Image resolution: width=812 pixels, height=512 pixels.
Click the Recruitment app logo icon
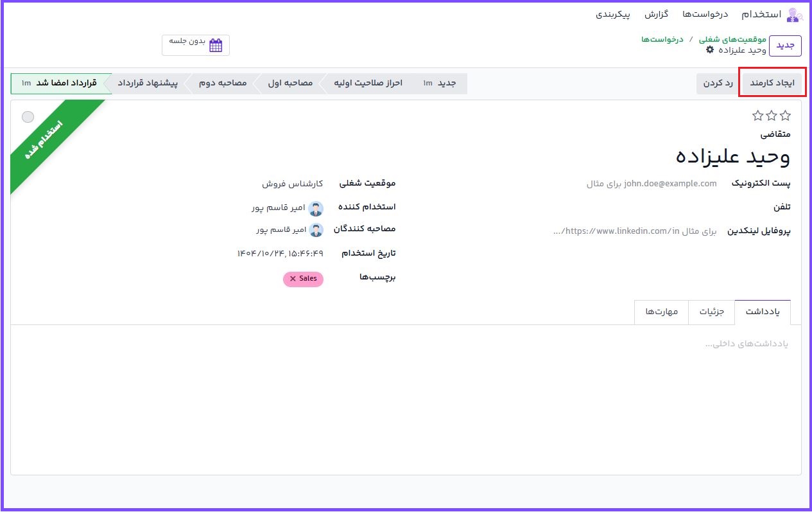point(794,14)
